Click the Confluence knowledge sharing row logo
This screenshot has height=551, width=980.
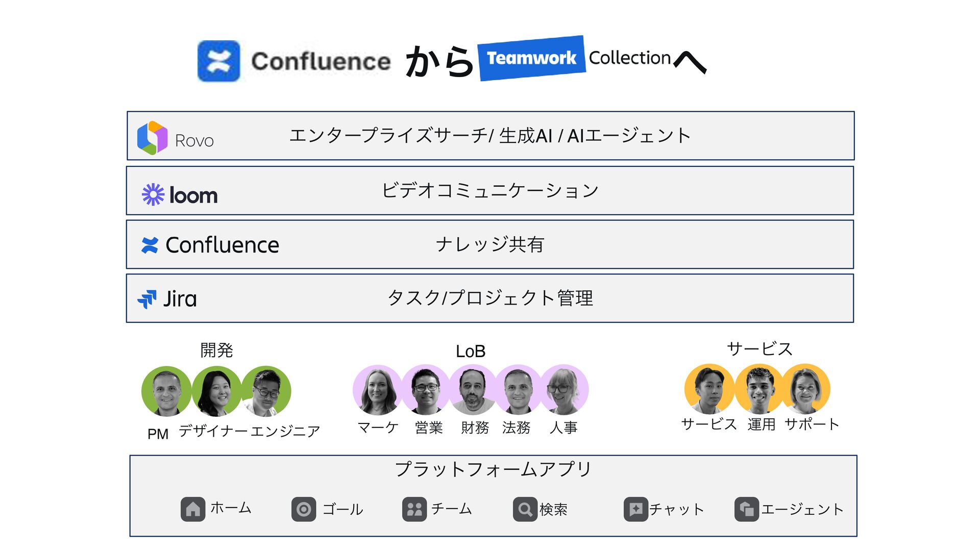(150, 245)
